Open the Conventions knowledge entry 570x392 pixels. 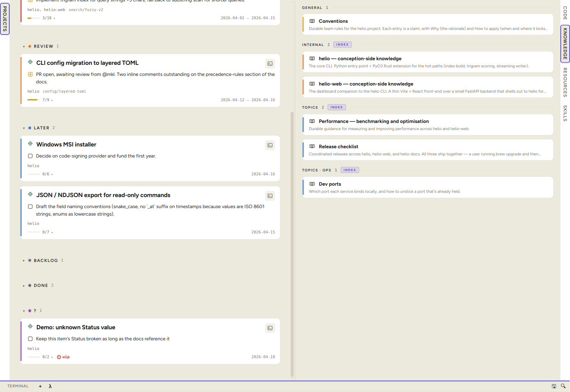[428, 24]
